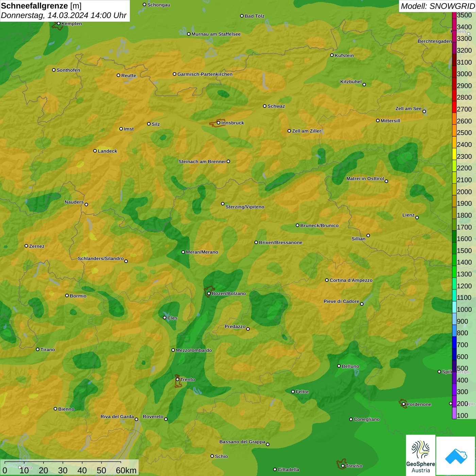
Task: Click the Bozen/Bolzano city marker
Action: click(x=209, y=293)
